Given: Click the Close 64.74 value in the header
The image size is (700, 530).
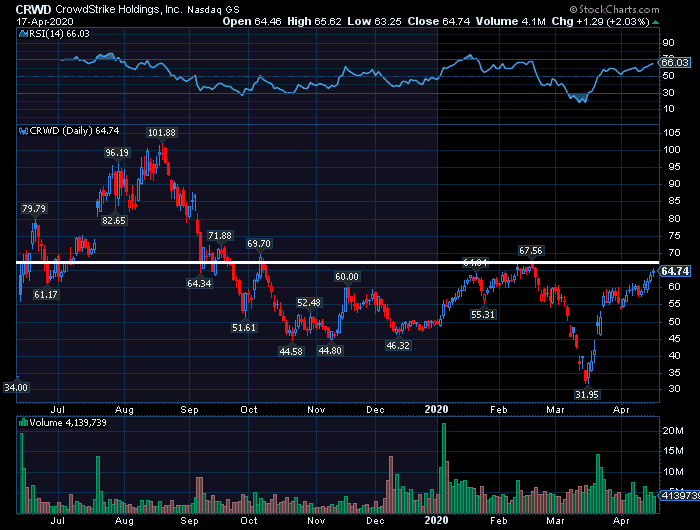Looking at the screenshot, I should pos(439,21).
